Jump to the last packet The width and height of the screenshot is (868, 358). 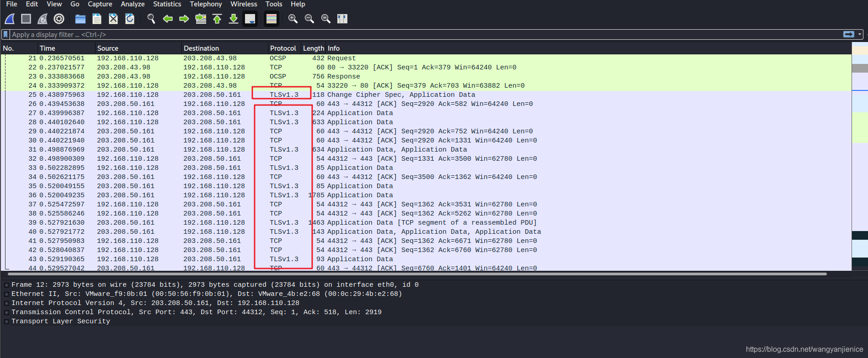[234, 19]
